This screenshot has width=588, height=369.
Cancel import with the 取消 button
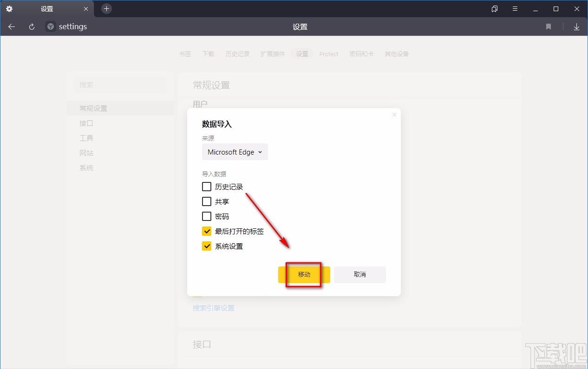click(359, 274)
